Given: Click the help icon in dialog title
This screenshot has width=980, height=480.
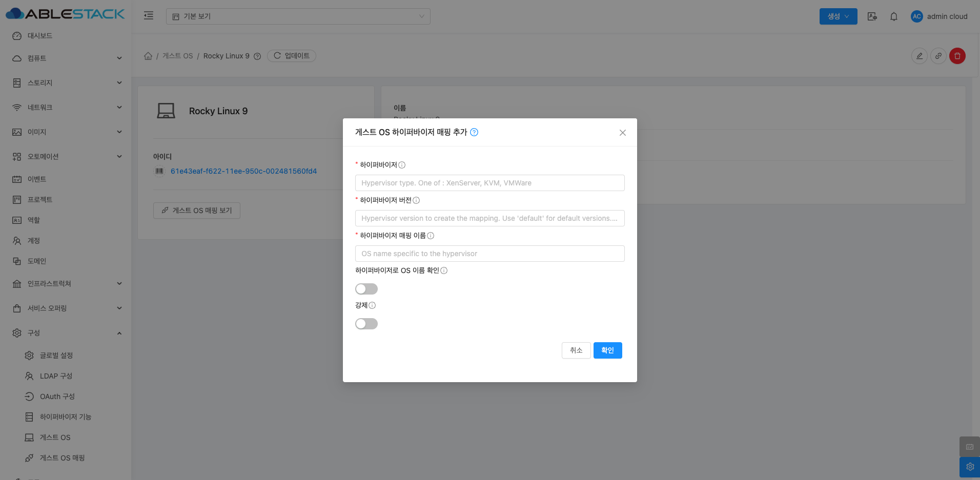Looking at the screenshot, I should point(474,132).
